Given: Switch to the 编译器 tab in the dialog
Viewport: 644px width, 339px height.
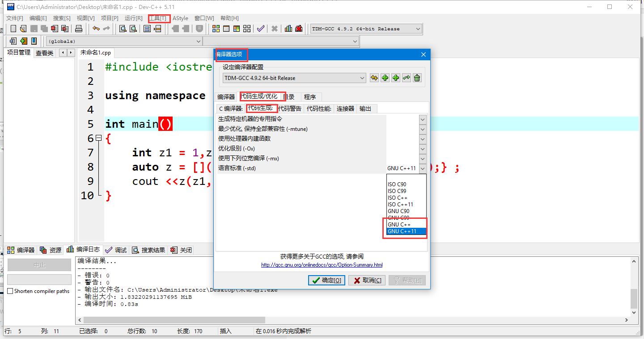Looking at the screenshot, I should tap(226, 97).
